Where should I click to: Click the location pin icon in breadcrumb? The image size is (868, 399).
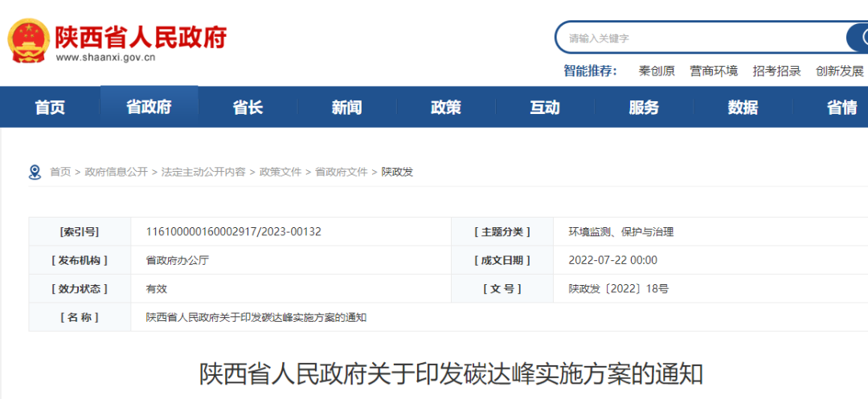(35, 173)
